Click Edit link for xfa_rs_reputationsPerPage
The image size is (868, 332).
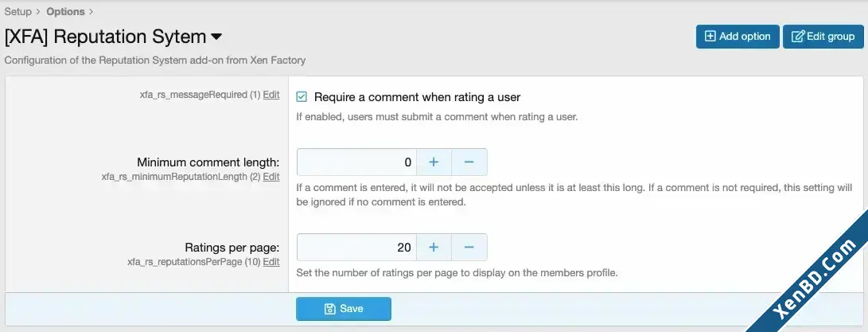(271, 262)
